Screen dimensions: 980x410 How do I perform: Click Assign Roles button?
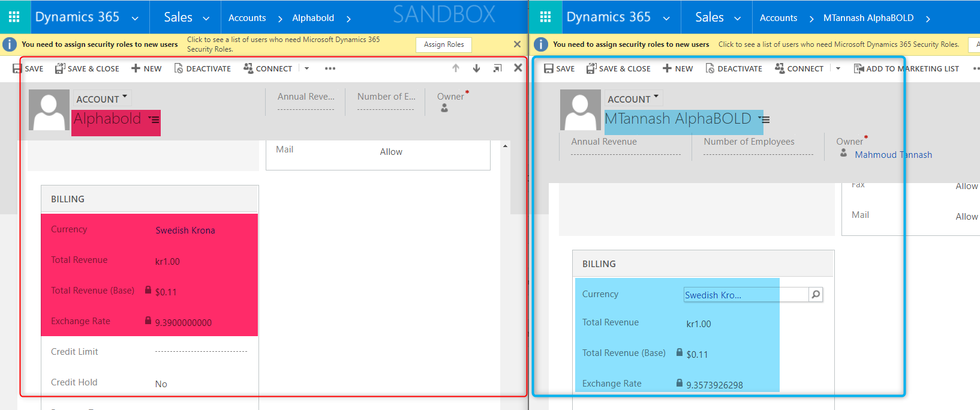point(444,44)
